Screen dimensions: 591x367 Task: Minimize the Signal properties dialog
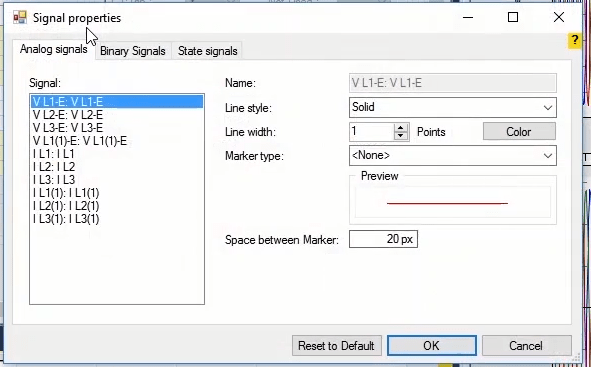[468, 17]
